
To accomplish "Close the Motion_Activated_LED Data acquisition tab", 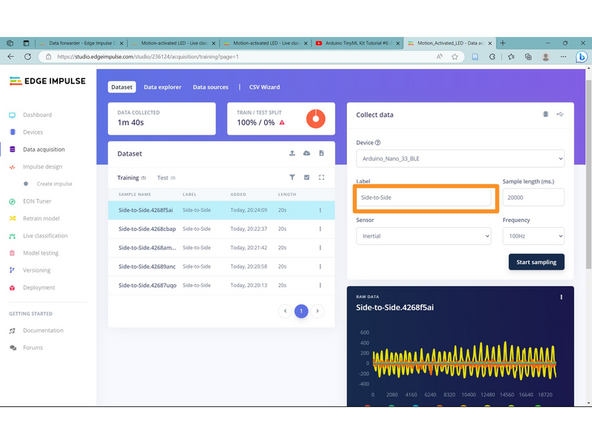I will (490, 43).
